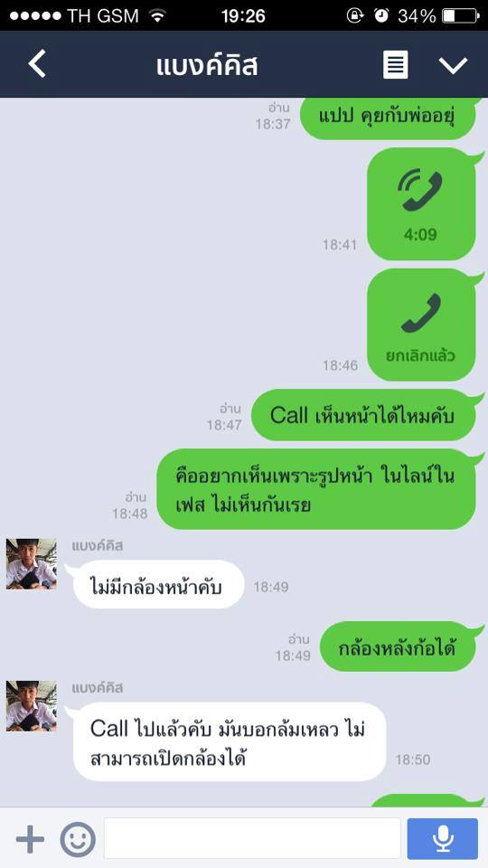
Task: Tap the cancelled call bubble ยกเลิกแล้ว
Action: (421, 325)
